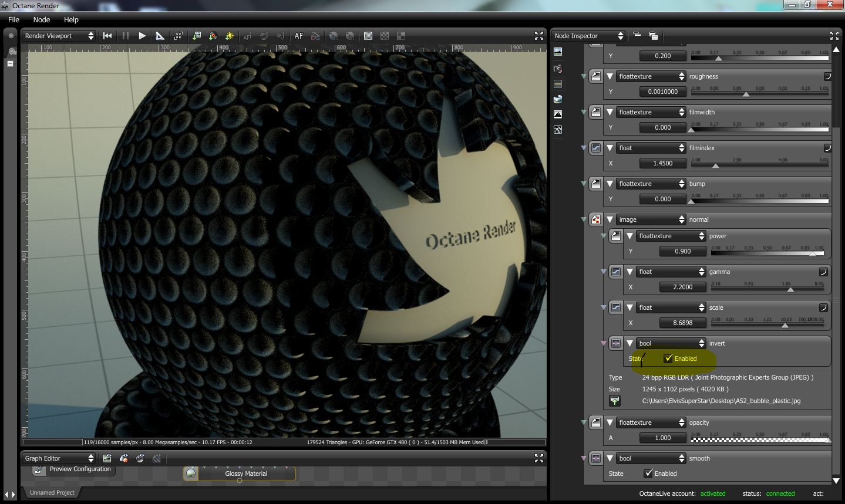Adjust the opacity slider
845x504 pixels.
coord(759,438)
